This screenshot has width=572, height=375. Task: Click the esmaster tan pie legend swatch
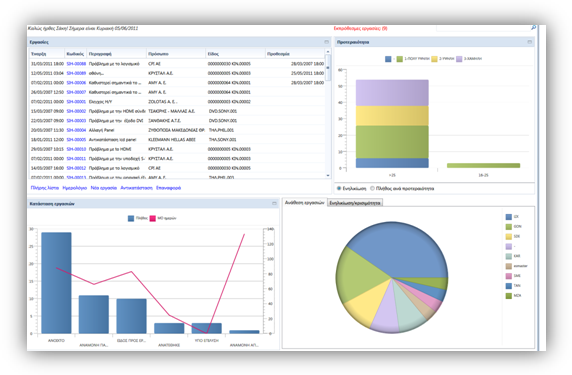(509, 266)
